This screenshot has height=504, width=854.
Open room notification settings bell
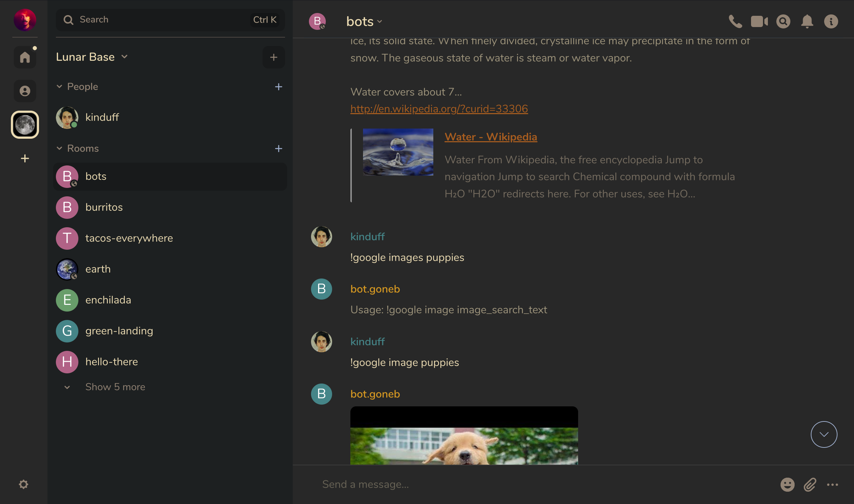pyautogui.click(x=807, y=21)
